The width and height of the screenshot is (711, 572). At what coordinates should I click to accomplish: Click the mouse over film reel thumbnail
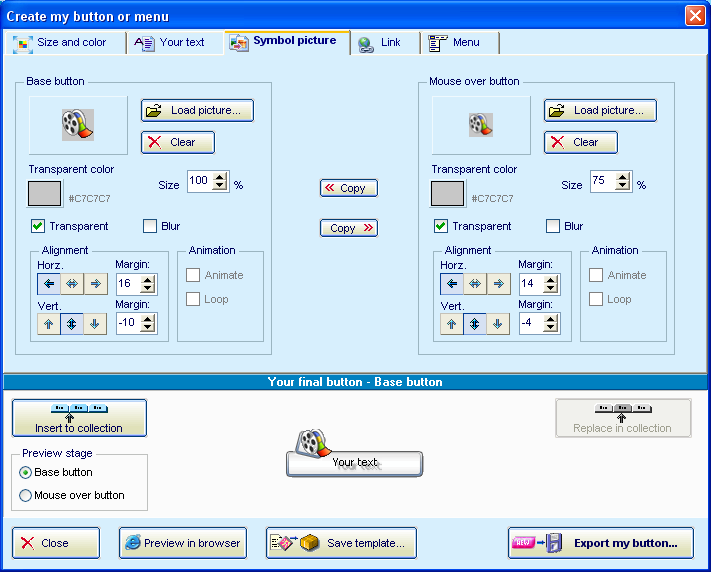481,125
